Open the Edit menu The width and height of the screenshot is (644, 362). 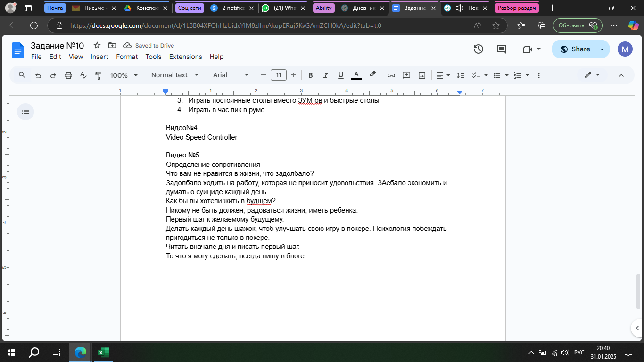click(55, 57)
